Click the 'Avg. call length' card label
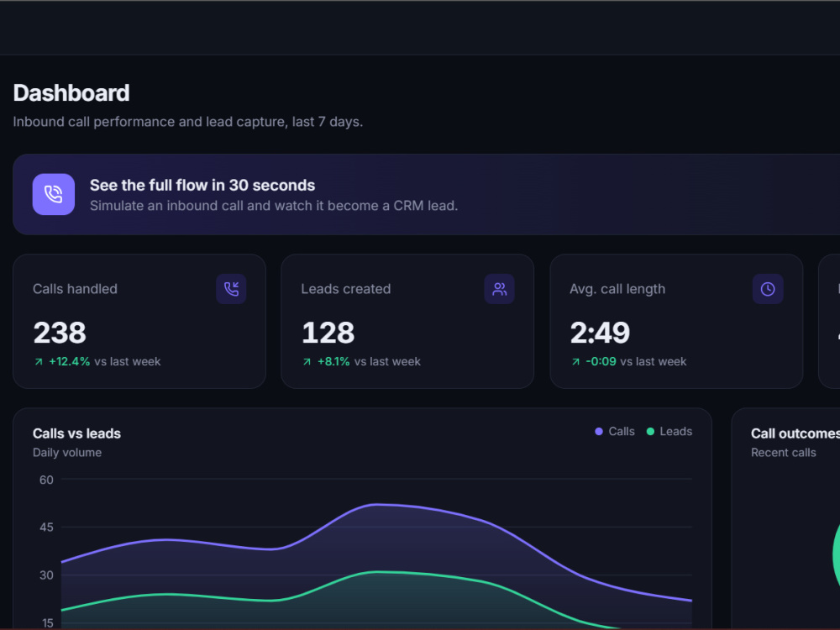The height and width of the screenshot is (630, 840). point(617,289)
